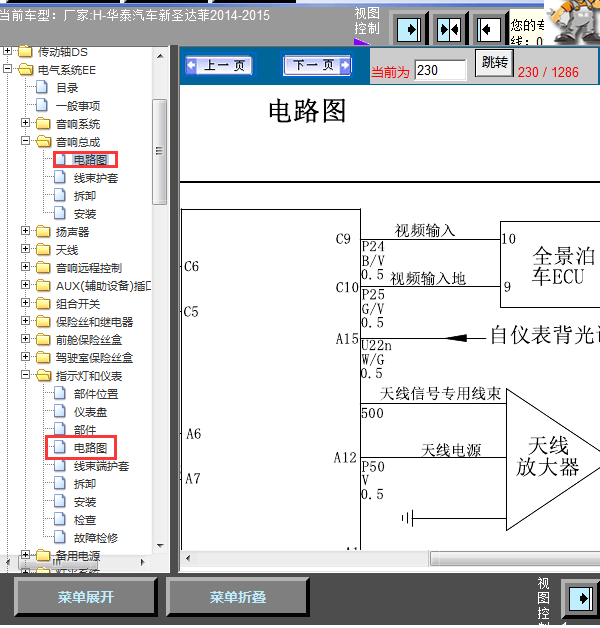Click tree horizontal scroll right arrow
This screenshot has width=600, height=628.
point(143,562)
